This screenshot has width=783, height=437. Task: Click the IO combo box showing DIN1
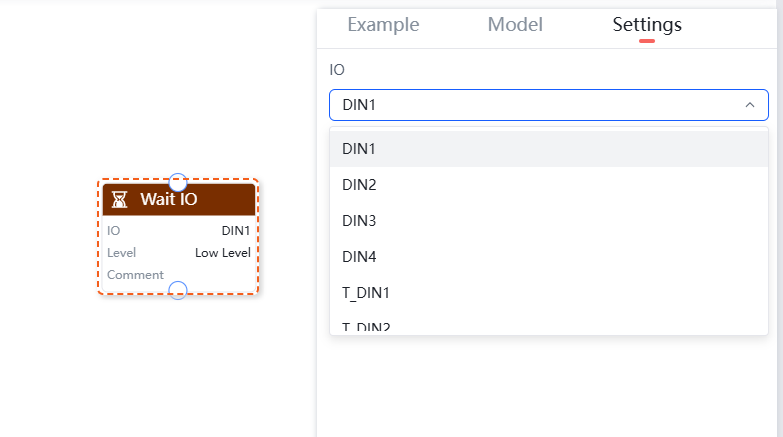pyautogui.click(x=540, y=105)
